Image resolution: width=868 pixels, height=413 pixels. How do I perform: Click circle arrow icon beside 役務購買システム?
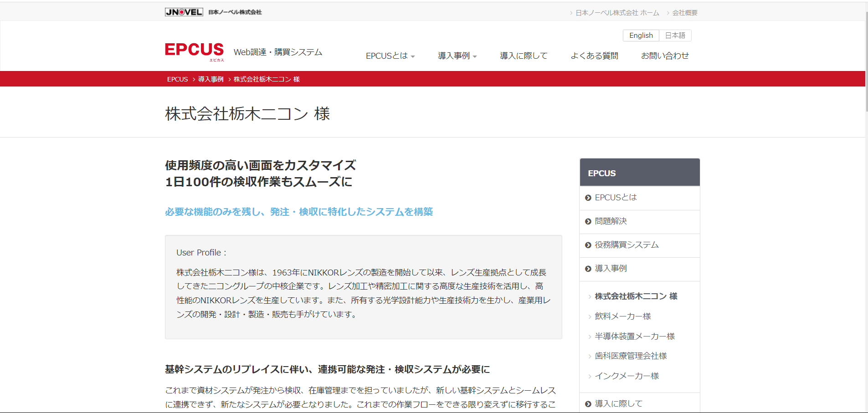point(588,245)
